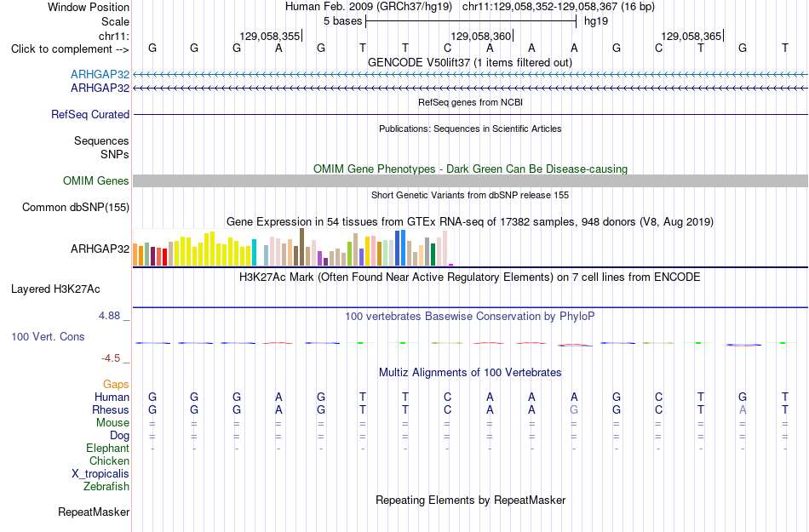The image size is (809, 532).
Task: Click the Rhesus species label
Action: click(x=111, y=409)
